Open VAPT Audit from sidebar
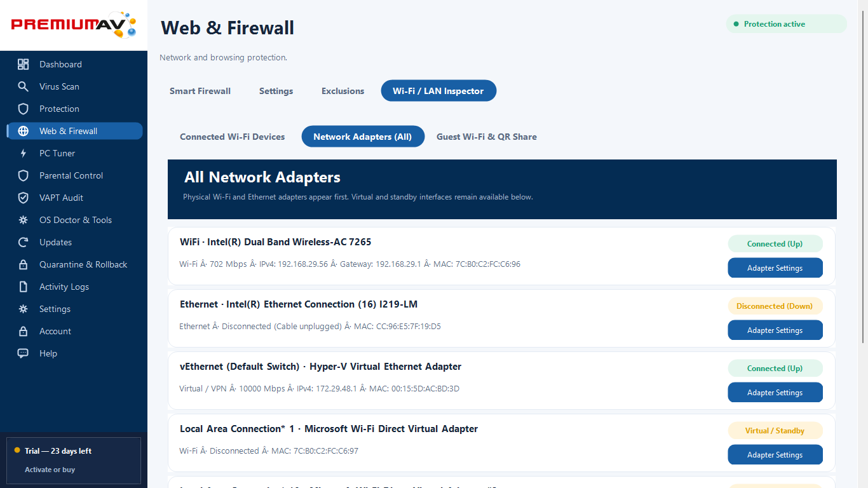868x488 pixels. [74, 198]
